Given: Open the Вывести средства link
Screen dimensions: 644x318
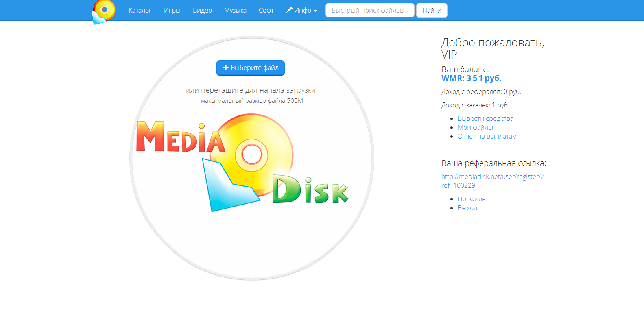Looking at the screenshot, I should point(485,118).
